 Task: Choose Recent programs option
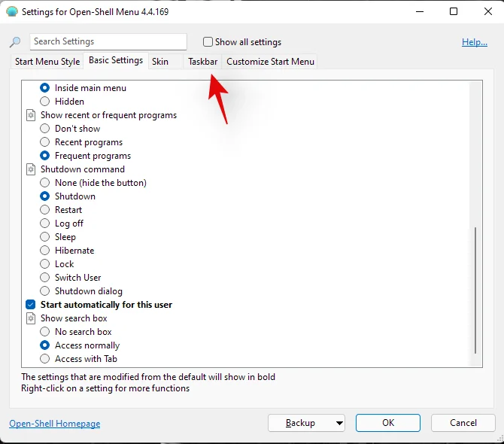pos(44,142)
